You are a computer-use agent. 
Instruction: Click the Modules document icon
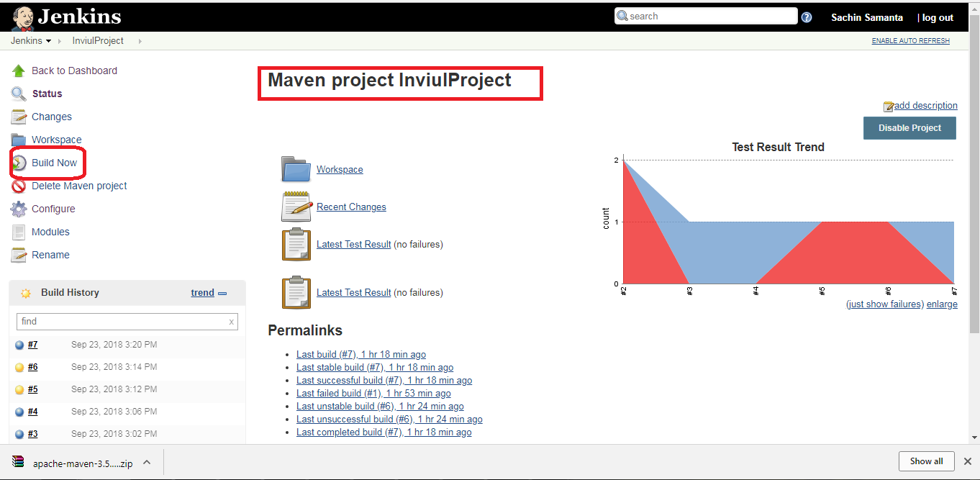click(x=19, y=232)
